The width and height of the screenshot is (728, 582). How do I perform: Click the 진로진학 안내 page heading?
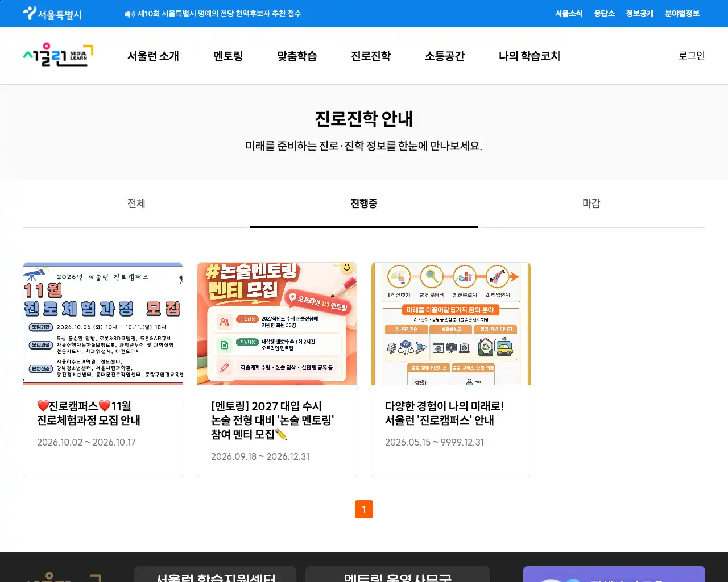tap(364, 119)
